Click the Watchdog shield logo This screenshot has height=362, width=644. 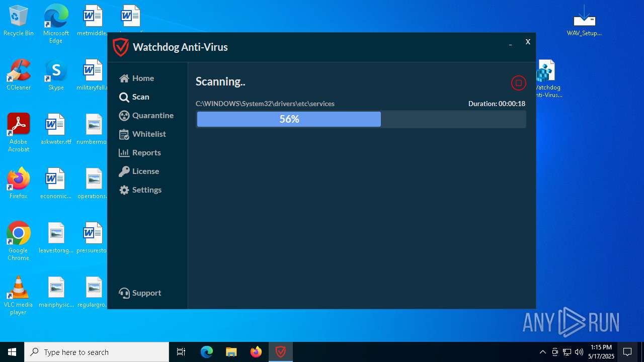[121, 47]
